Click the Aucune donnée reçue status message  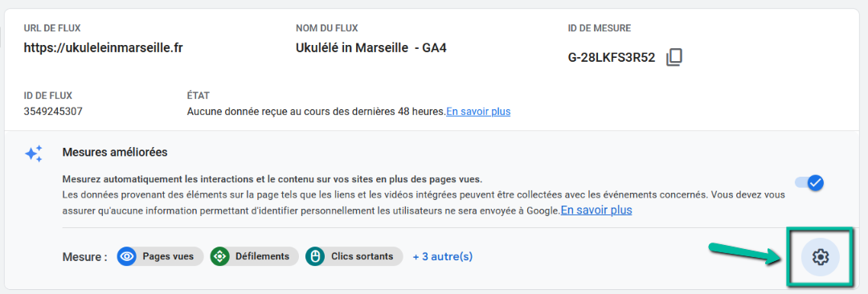[316, 112]
